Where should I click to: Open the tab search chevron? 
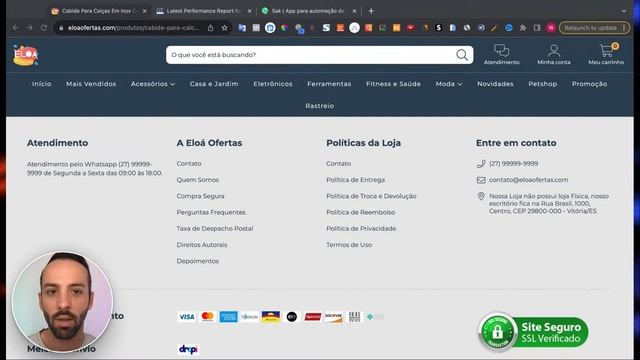click(624, 11)
